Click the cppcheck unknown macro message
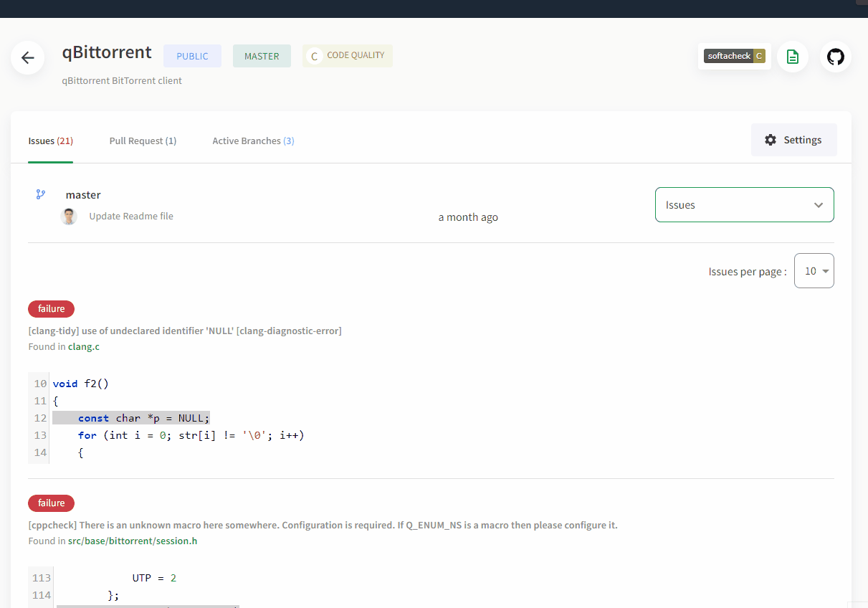The height and width of the screenshot is (608, 868). (x=323, y=525)
